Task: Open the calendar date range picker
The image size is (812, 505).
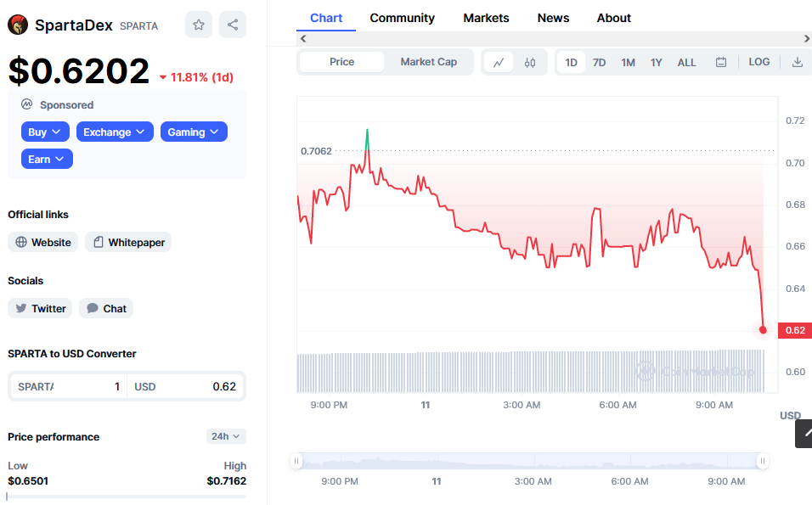Action: [x=721, y=62]
